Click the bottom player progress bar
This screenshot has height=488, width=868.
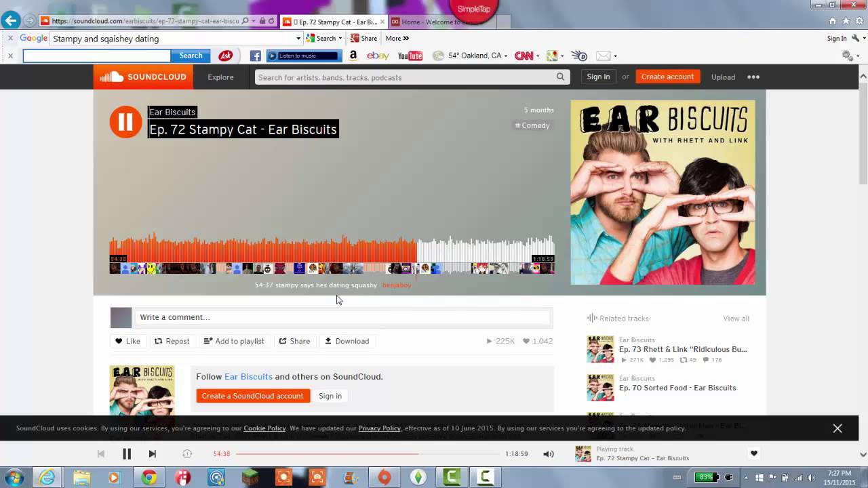[x=367, y=454]
